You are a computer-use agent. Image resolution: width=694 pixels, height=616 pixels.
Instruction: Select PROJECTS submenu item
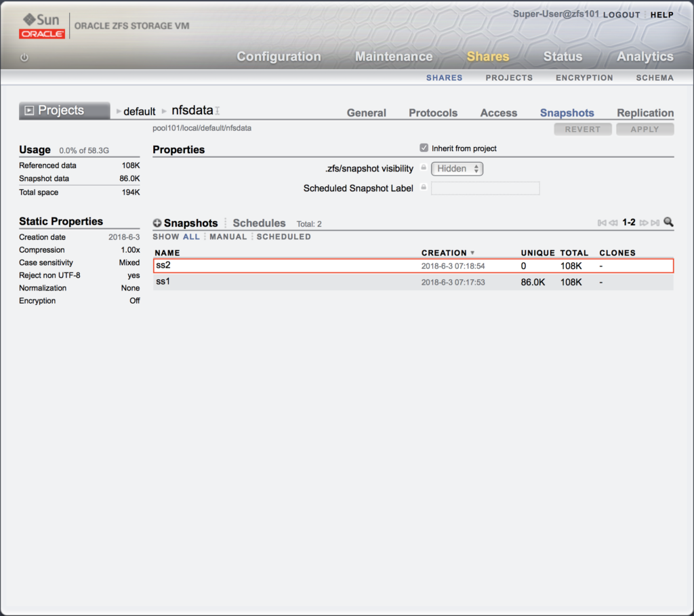[509, 78]
